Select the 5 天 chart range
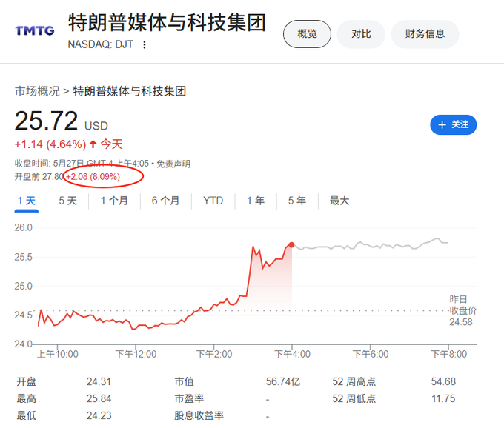This screenshot has height=428, width=504. [68, 201]
